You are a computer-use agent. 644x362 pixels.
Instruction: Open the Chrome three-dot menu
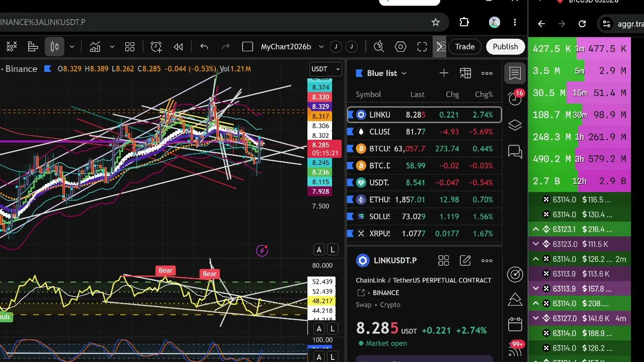(x=515, y=22)
